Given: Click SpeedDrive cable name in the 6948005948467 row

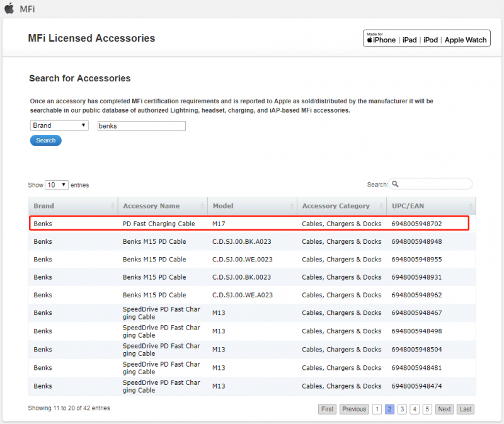Looking at the screenshot, I should point(161,312).
